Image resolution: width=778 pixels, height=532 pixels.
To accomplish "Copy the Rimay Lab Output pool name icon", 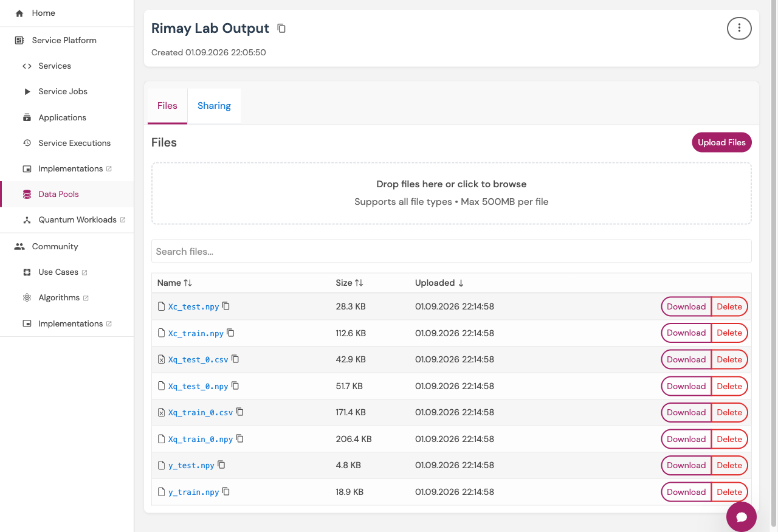I will 281,29.
